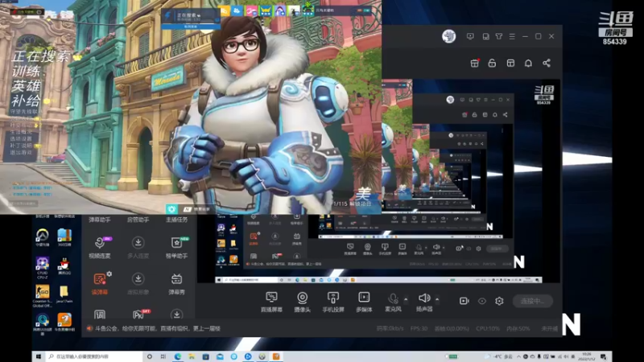644x362 pixels.
Task: Focus the Windows taskbar search box
Action: tap(93, 356)
